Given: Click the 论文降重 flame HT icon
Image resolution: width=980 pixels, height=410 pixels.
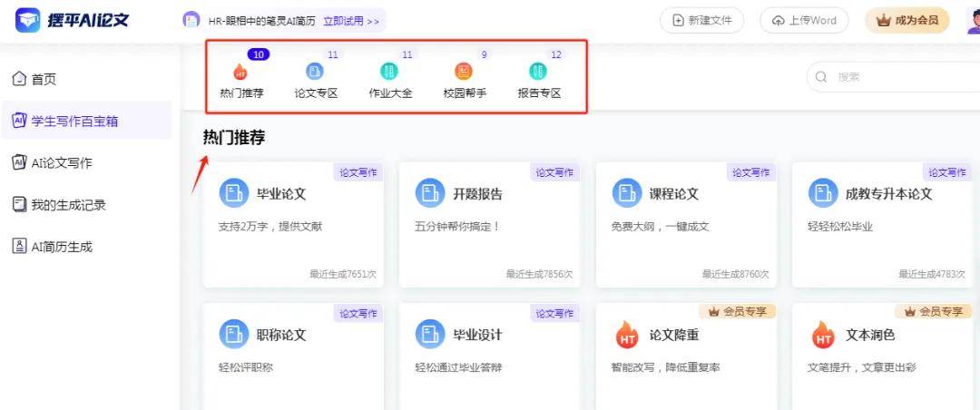Looking at the screenshot, I should pos(627,336).
